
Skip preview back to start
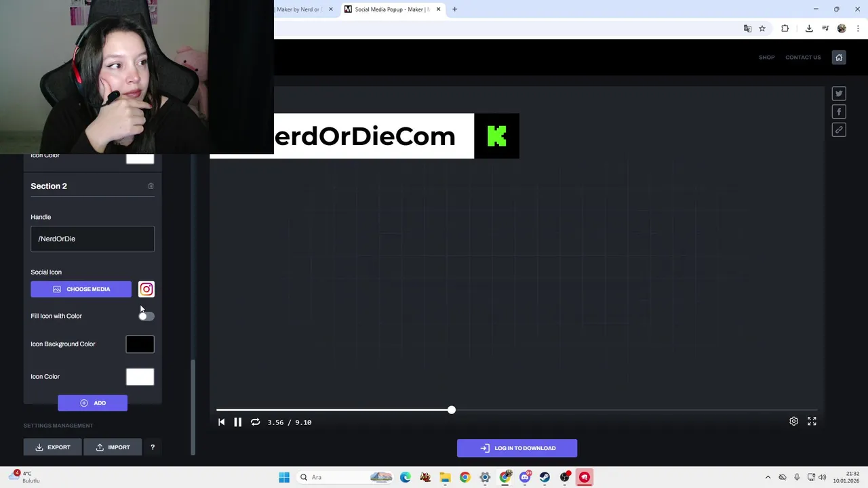(x=221, y=422)
